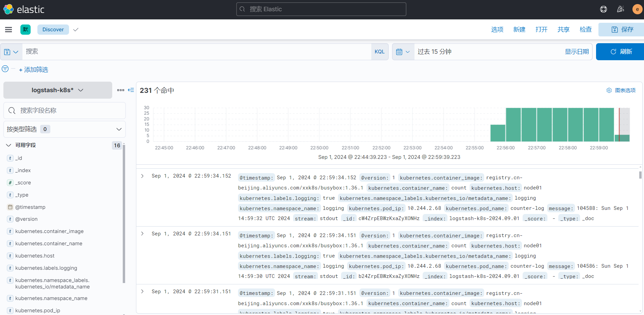Click the KQL query search field
Viewport: 644px width, 315px height.
coord(197,52)
